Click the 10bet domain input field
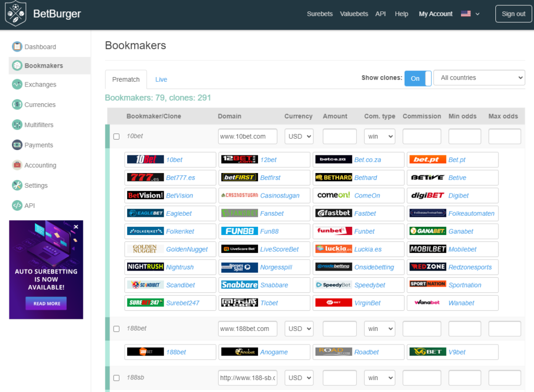Screen dimensions: 534x392 click(x=248, y=137)
